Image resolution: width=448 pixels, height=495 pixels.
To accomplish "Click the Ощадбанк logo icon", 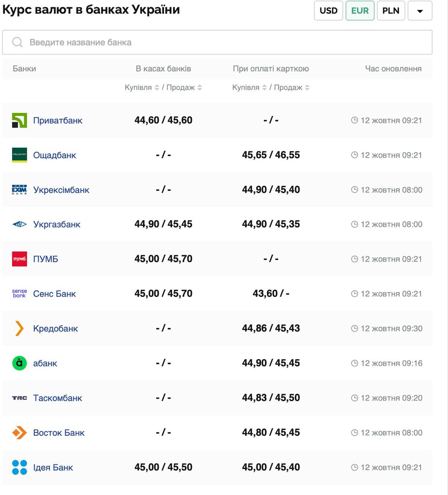I will tap(19, 155).
